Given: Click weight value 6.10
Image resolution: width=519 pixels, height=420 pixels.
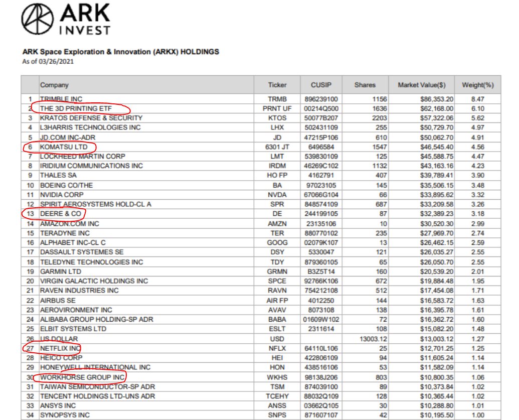Looking at the screenshot, I should click(477, 109).
